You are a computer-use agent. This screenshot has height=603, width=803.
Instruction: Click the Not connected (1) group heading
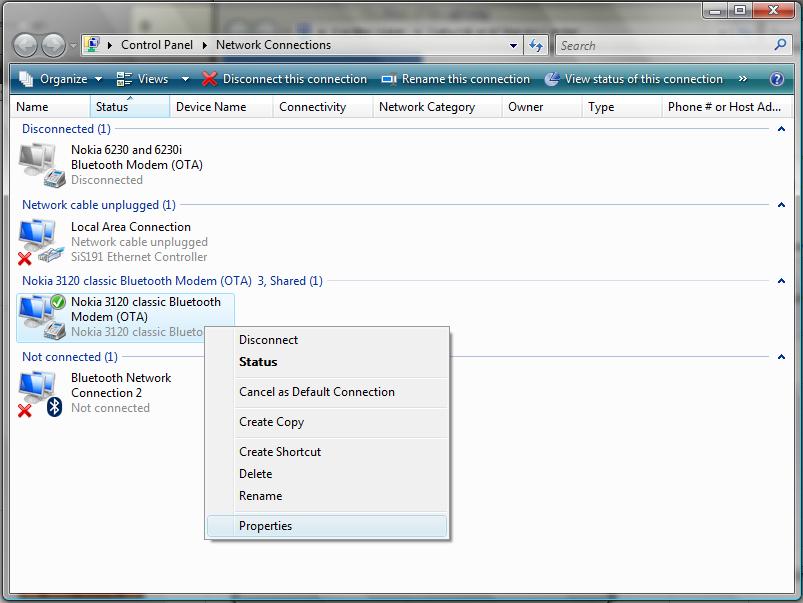(70, 357)
